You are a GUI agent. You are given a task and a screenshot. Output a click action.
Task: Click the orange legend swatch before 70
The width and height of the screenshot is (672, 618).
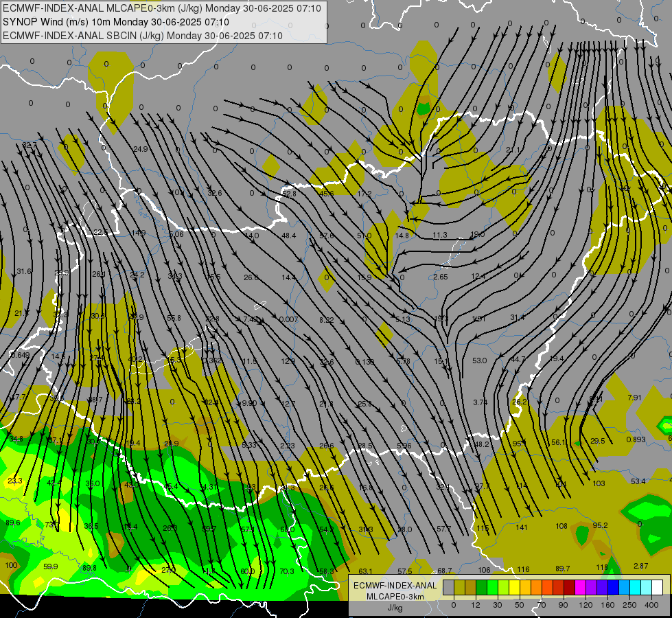click(x=537, y=587)
